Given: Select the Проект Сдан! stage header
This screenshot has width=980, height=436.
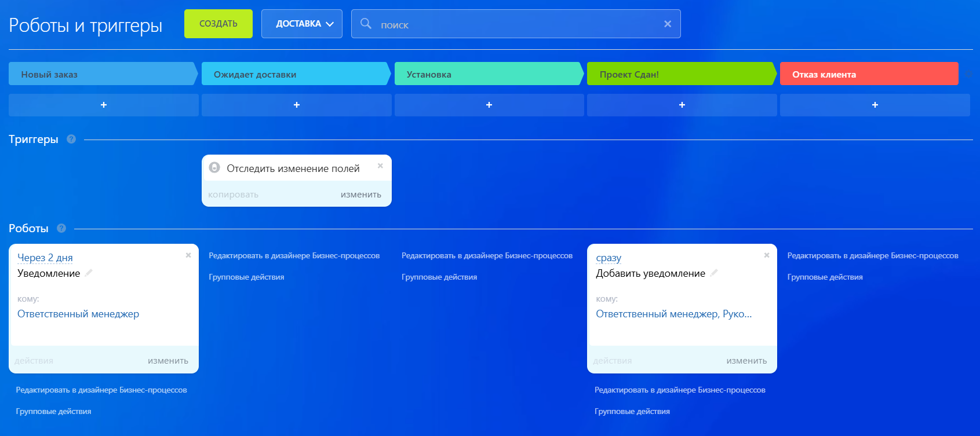Looking at the screenshot, I should pos(682,74).
